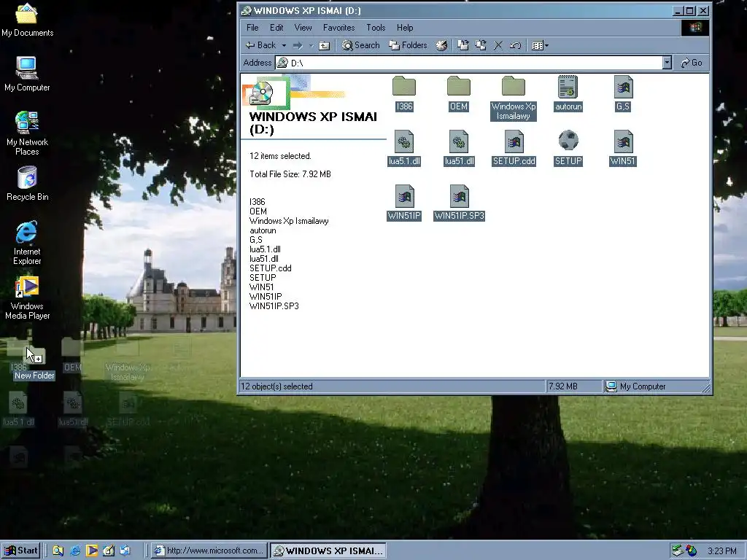Viewport: 747px width, 560px height.
Task: Click the magnifier Quick Launch icon
Action: tap(58, 551)
